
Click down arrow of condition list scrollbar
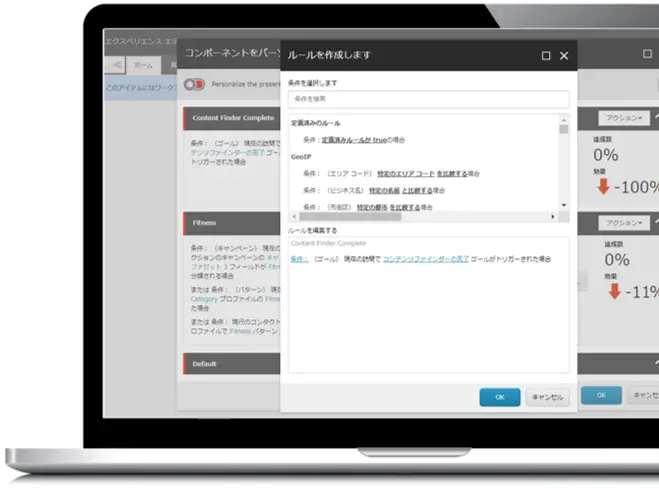[564, 204]
